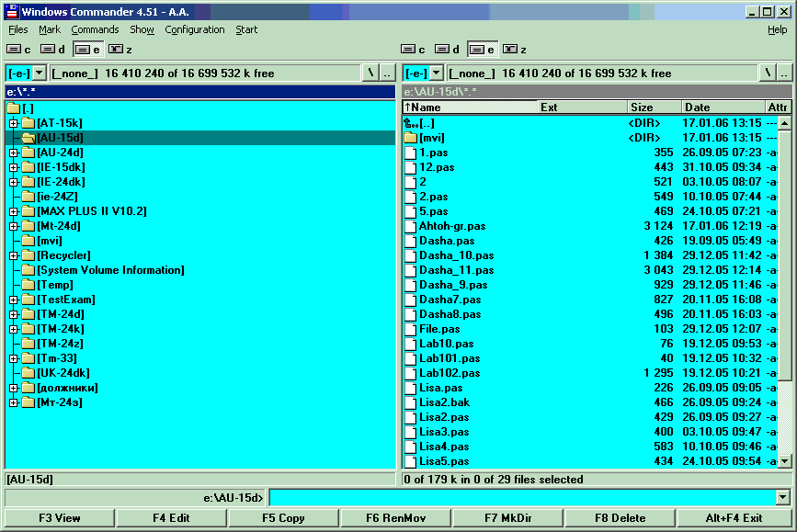Click the F6 RenMov button
This screenshot has width=797, height=532.
[395, 518]
